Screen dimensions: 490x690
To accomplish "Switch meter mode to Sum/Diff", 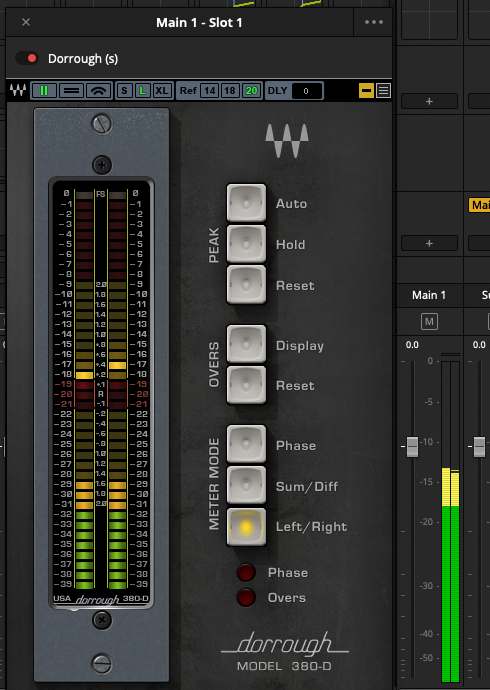I will (246, 485).
